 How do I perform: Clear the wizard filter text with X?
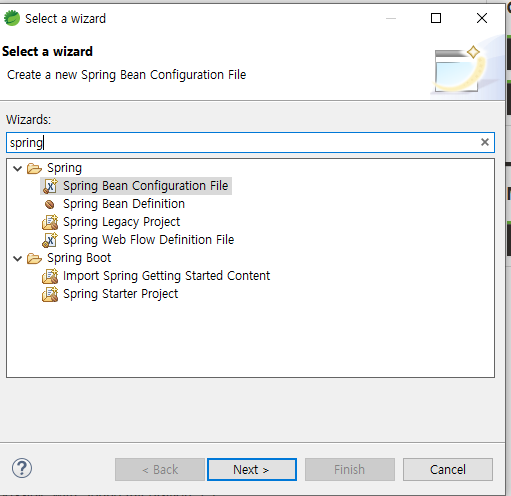[485, 142]
